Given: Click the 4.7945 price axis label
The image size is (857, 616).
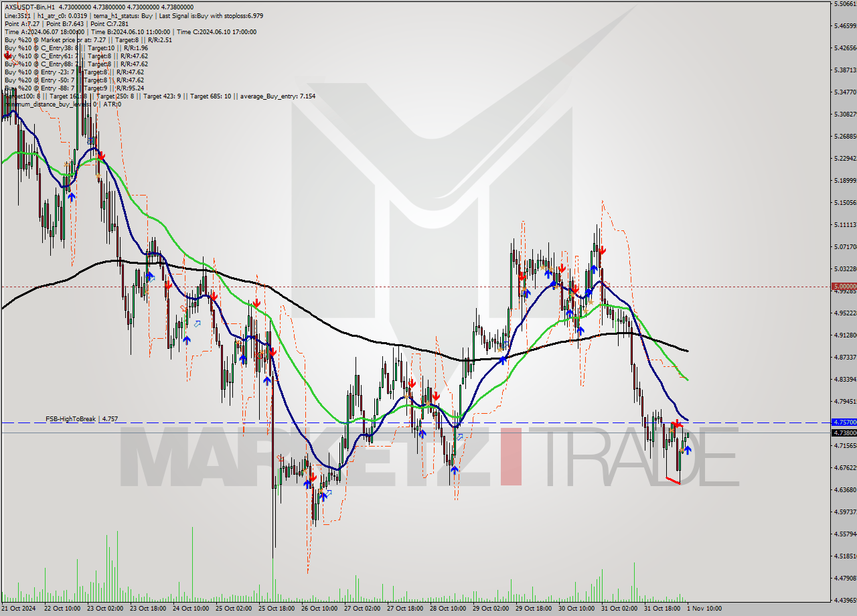Looking at the screenshot, I should click(844, 401).
